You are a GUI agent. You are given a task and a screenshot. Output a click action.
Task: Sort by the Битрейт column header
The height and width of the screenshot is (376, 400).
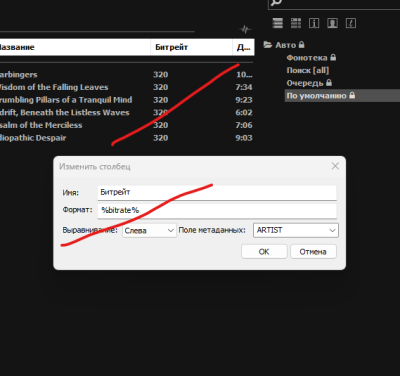[191, 47]
